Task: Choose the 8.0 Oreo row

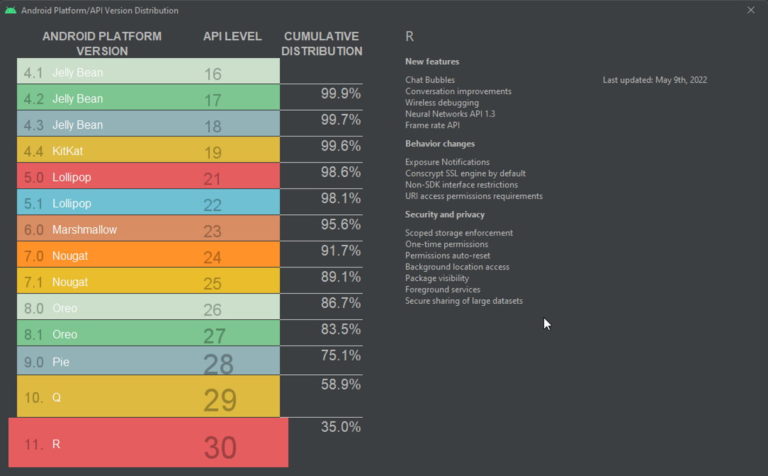Action: [148, 308]
